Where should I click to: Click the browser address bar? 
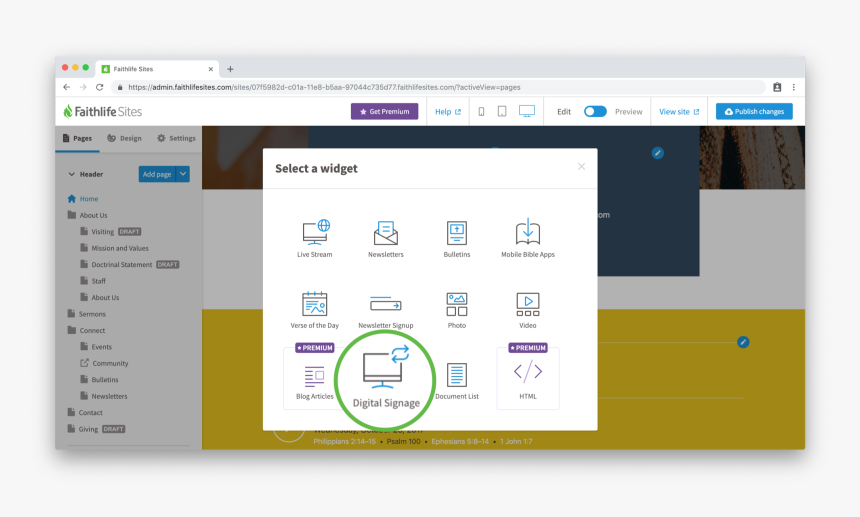pos(439,87)
